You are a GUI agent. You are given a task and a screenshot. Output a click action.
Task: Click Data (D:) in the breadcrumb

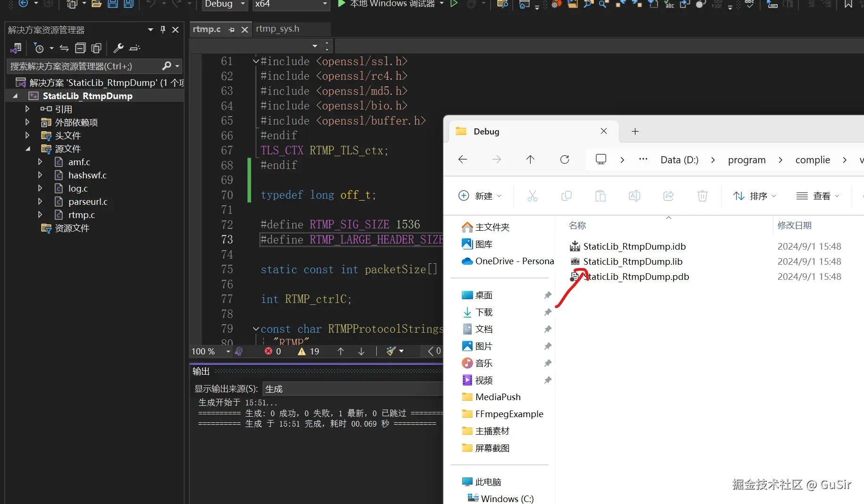679,160
